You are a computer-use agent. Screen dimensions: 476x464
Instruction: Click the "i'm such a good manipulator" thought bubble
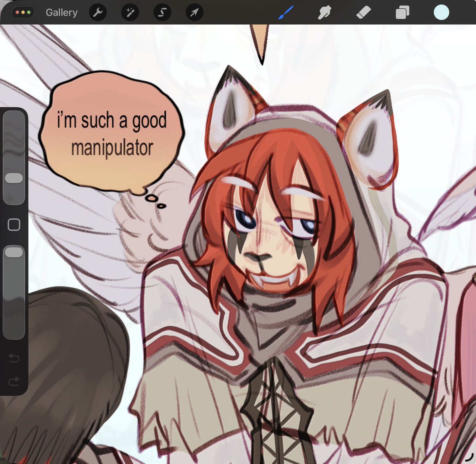(x=112, y=133)
